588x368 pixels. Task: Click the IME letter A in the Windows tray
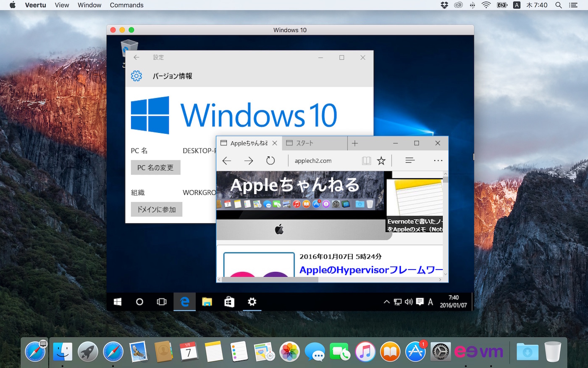[x=430, y=302]
